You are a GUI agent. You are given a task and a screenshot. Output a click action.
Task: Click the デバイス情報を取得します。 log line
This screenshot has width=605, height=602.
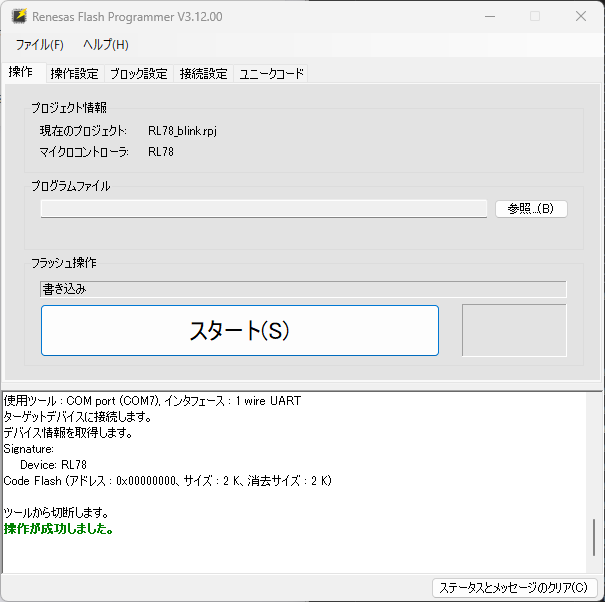[x=68, y=433]
